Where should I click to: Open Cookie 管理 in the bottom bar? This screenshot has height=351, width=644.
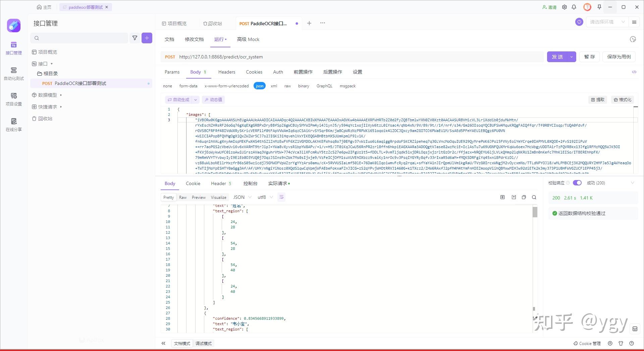[587, 343]
